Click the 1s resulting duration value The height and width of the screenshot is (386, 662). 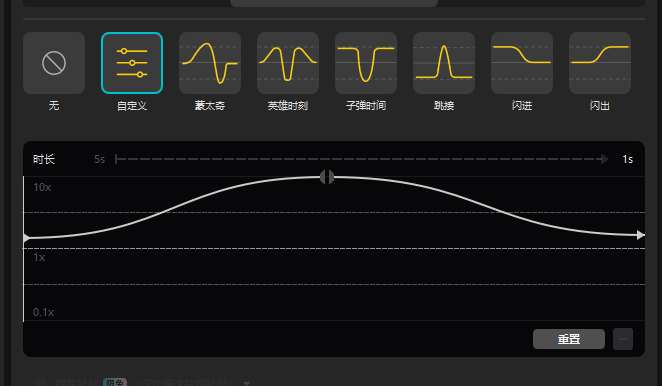click(627, 159)
